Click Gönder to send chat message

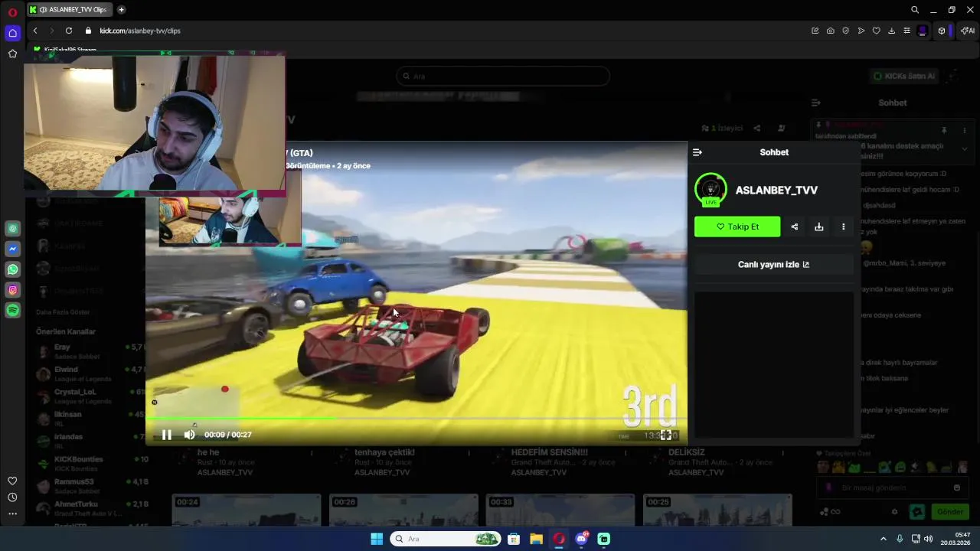coord(950,512)
